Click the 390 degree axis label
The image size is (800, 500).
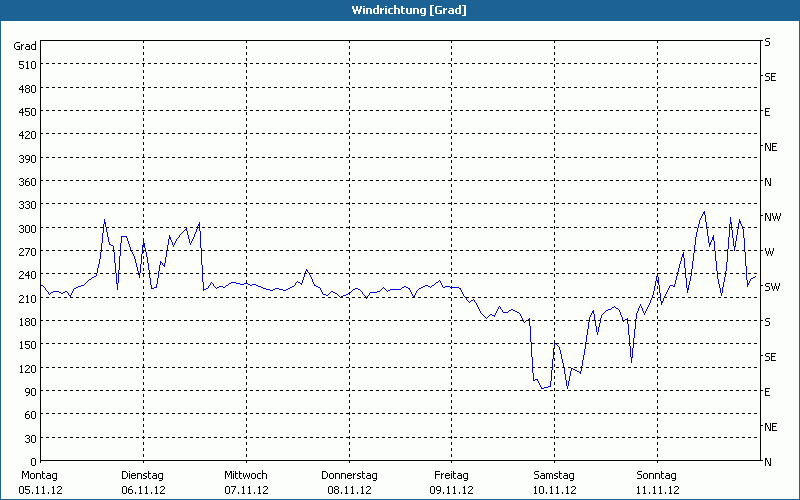pyautogui.click(x=28, y=159)
